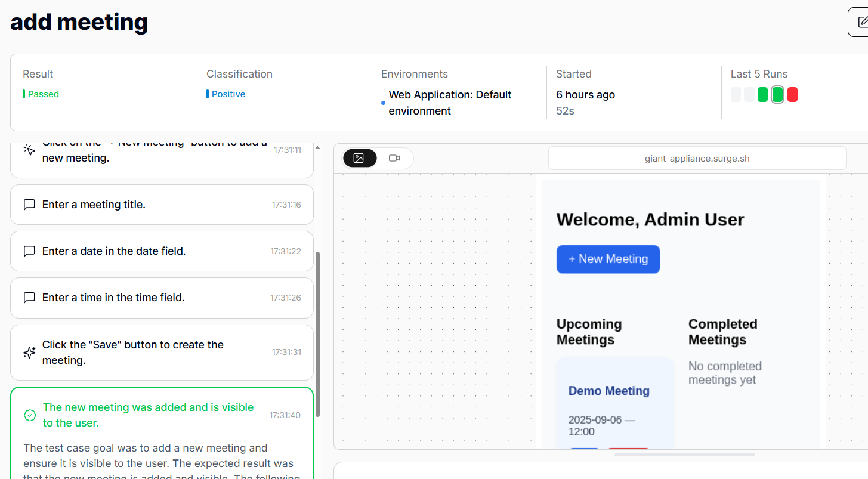Click the giant-appliance.surge.sh URL bar
868x479 pixels.
[x=697, y=159]
